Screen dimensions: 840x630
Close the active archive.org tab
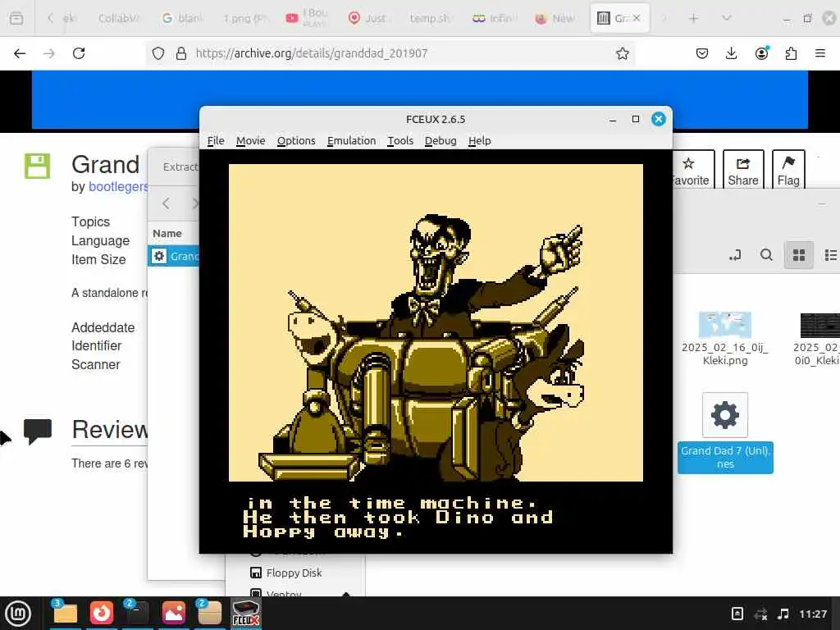[637, 18]
